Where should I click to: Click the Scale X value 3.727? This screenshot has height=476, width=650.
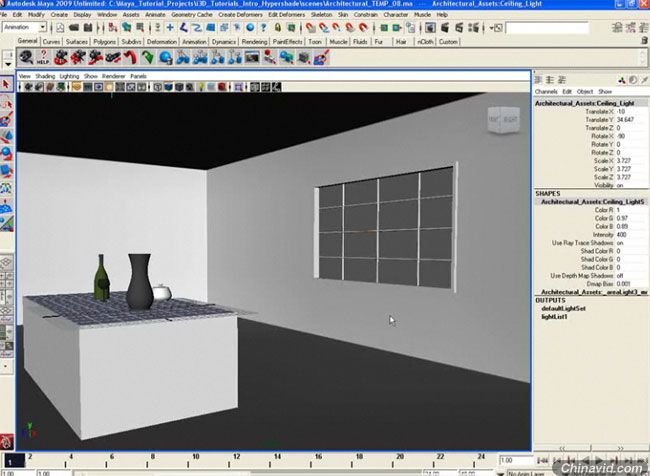click(631, 161)
